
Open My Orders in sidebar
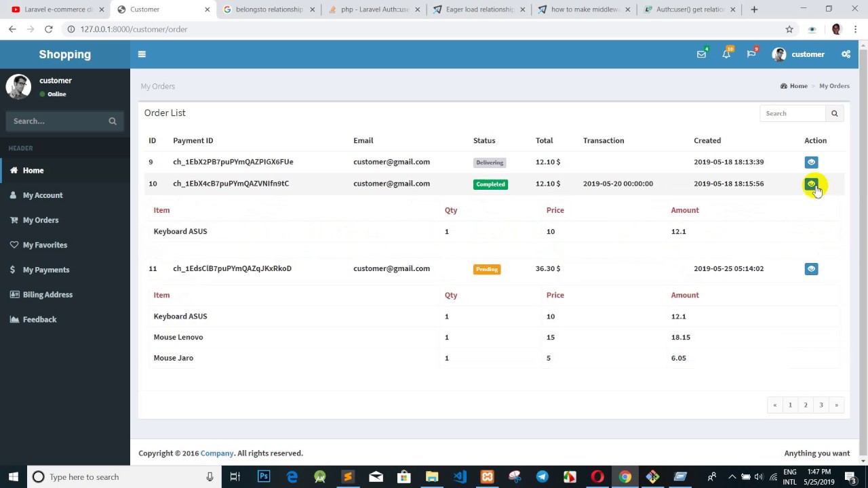[65, 220]
